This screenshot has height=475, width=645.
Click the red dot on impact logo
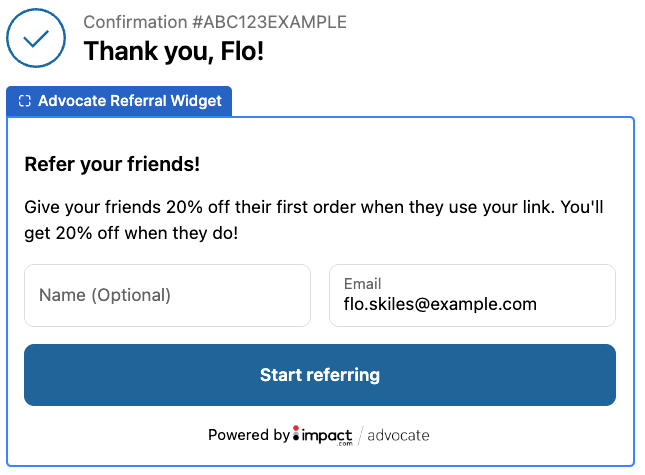(296, 427)
